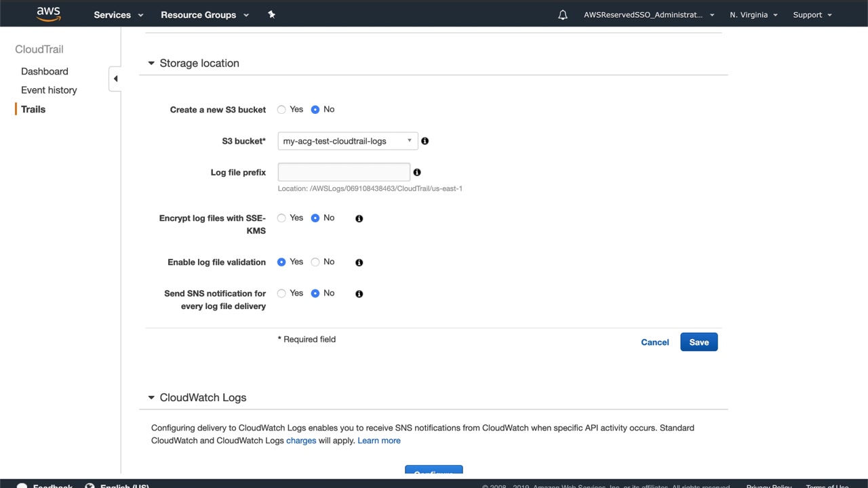Select No for Enable log file validation

coord(315,262)
